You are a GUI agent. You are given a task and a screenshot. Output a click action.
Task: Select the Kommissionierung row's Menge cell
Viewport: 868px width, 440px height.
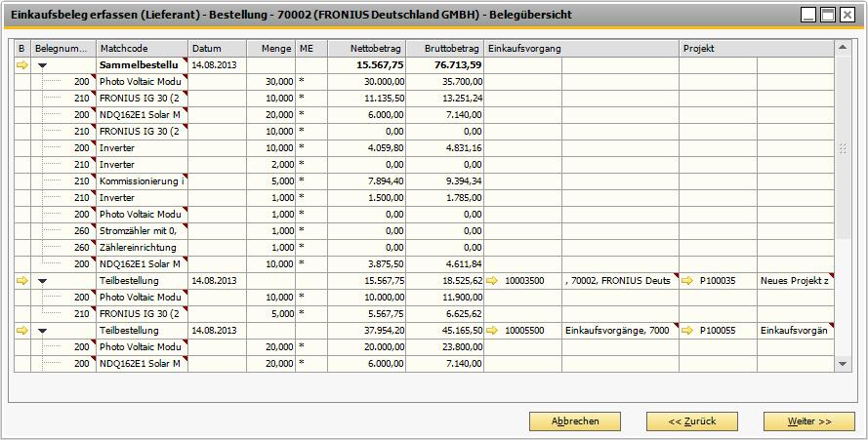(x=270, y=180)
